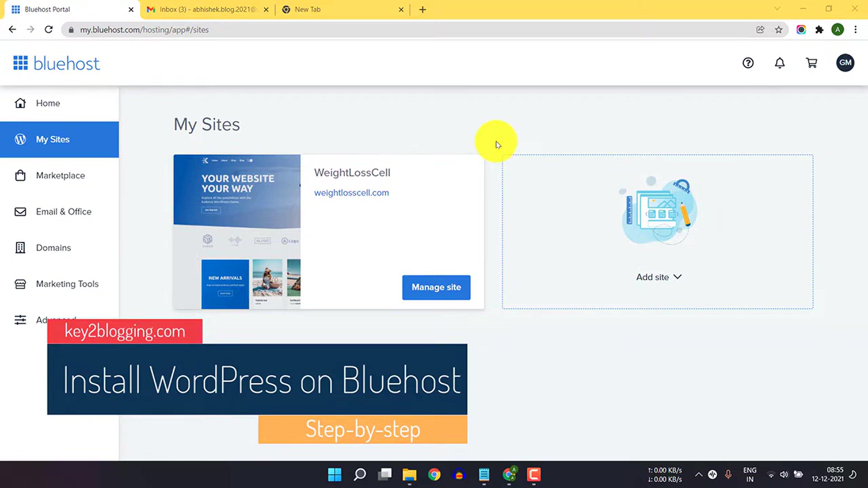Image resolution: width=868 pixels, height=488 pixels.
Task: Click the microphone tray icon
Action: click(728, 474)
